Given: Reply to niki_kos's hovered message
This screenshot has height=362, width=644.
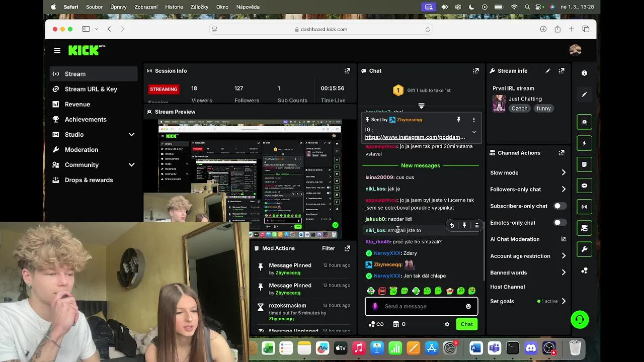Looking at the screenshot, I should pos(452,226).
